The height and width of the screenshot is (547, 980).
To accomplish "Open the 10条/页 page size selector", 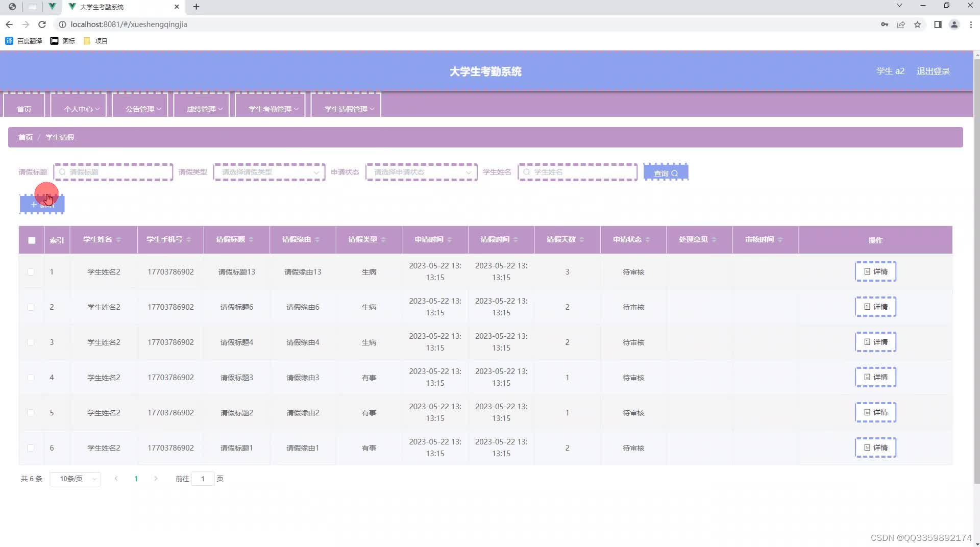I will pyautogui.click(x=76, y=479).
